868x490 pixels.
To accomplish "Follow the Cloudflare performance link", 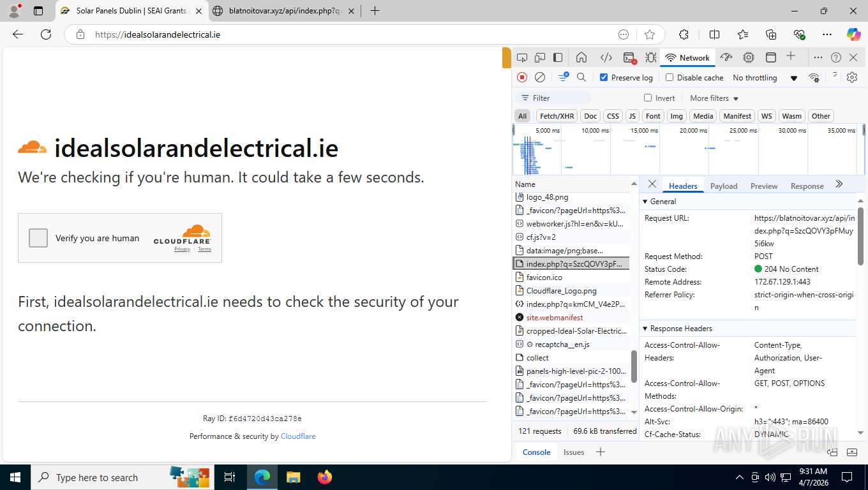I will 298,436.
